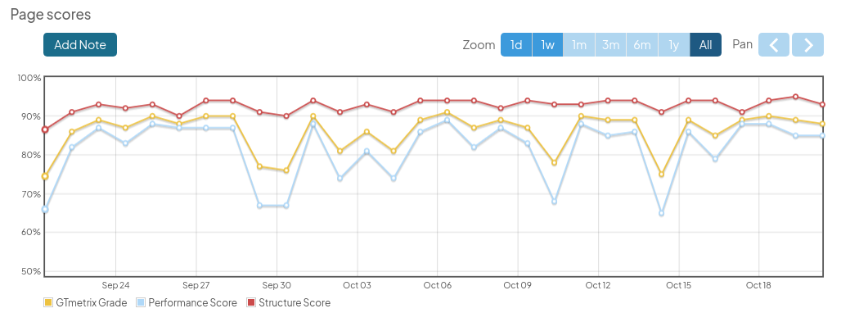Select the 3m zoom range
This screenshot has width=868, height=322.
click(x=610, y=45)
